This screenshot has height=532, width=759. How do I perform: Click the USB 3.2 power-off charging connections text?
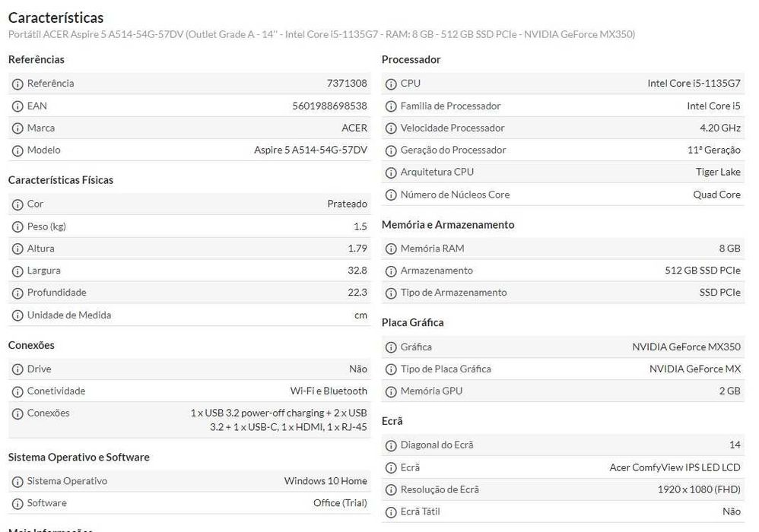279,420
